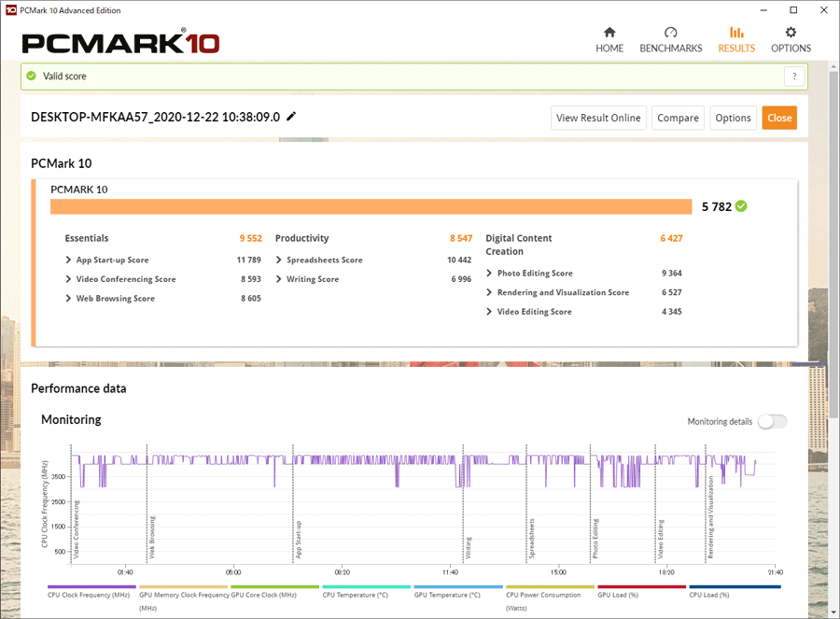This screenshot has width=840, height=619.
Task: Close the result with the orange Close button
Action: (x=779, y=118)
